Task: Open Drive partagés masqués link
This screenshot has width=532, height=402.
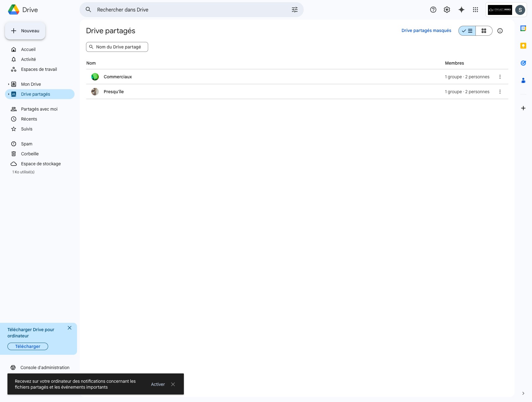Action: point(426,30)
